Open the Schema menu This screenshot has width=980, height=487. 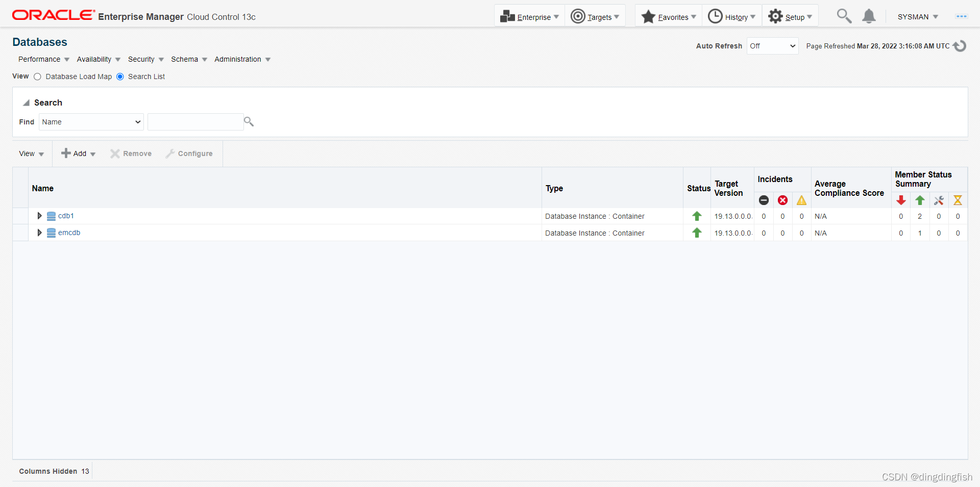[x=189, y=59]
